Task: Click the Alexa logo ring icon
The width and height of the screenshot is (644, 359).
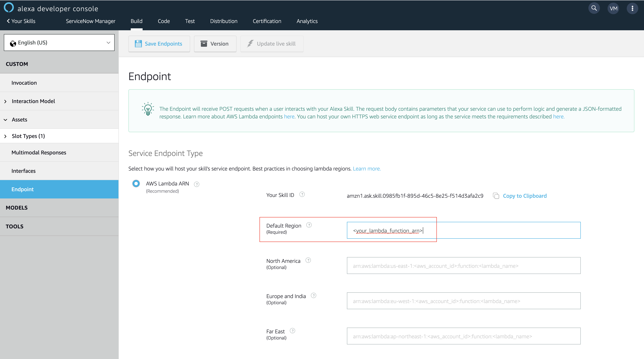Action: point(9,7)
